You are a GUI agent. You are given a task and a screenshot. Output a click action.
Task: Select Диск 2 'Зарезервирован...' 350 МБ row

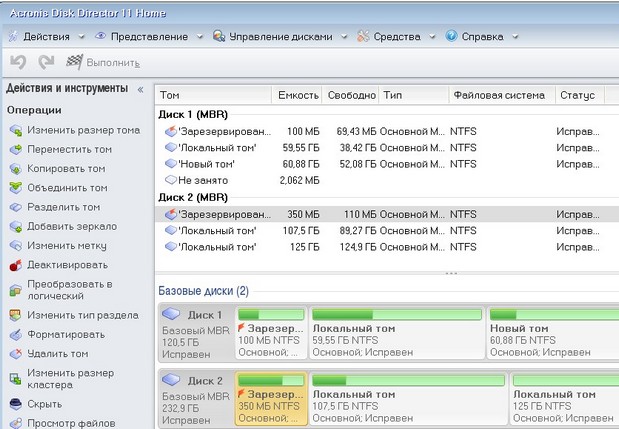387,214
